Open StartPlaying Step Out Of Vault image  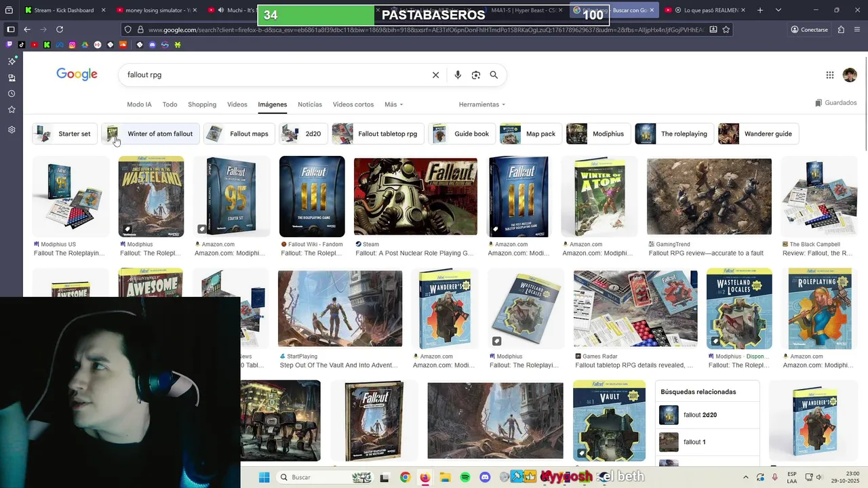point(340,308)
